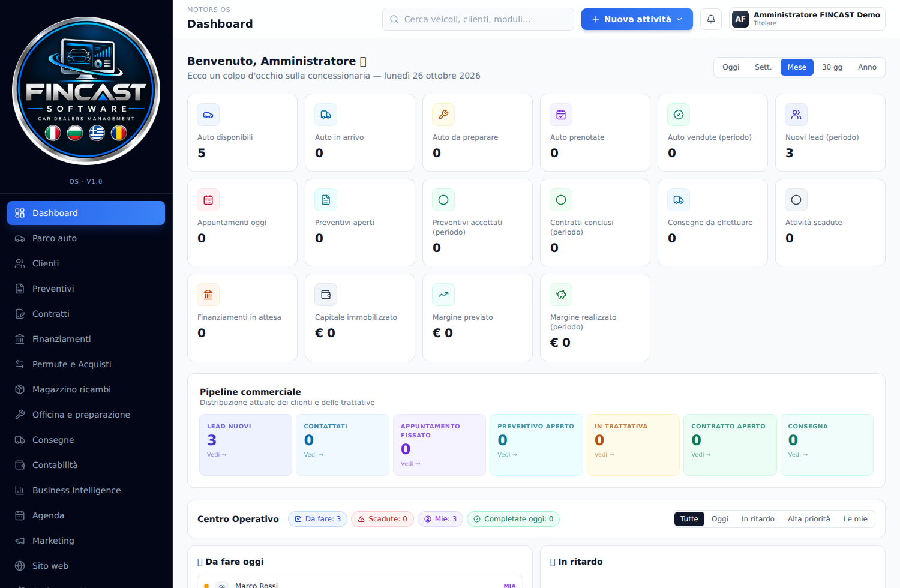900x588 pixels.
Task: Select the Mese period
Action: (797, 67)
